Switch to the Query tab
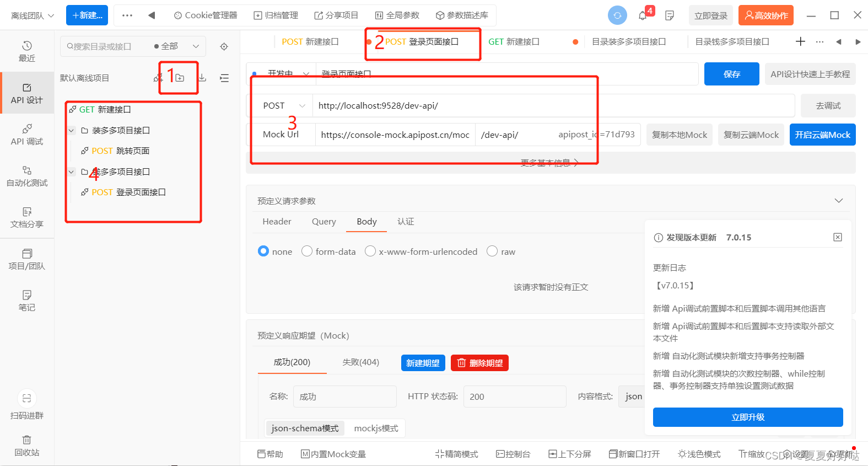 (x=324, y=222)
